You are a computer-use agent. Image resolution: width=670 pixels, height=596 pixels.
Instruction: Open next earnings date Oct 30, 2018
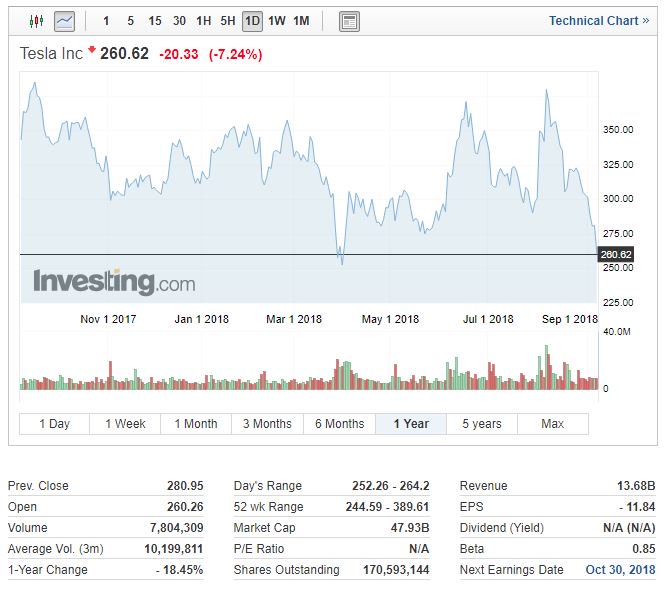click(x=620, y=570)
